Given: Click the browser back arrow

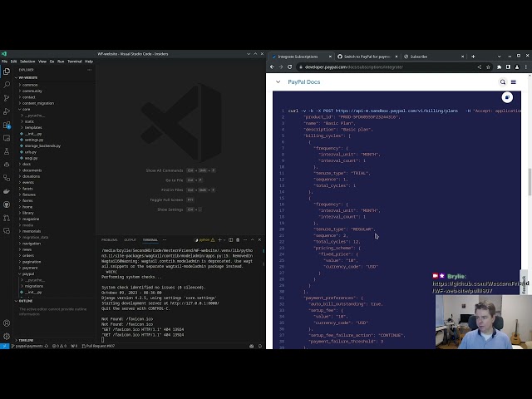Looking at the screenshot, I should pyautogui.click(x=272, y=67).
